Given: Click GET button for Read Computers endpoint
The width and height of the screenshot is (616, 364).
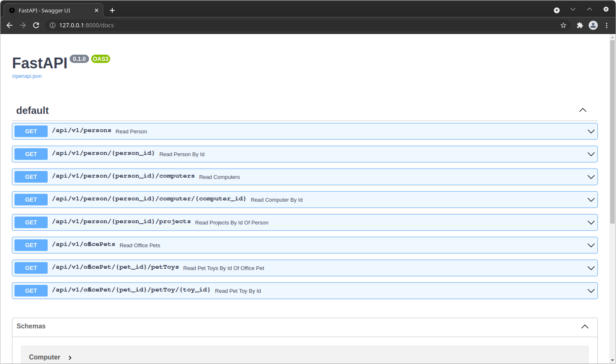Looking at the screenshot, I should click(31, 177).
